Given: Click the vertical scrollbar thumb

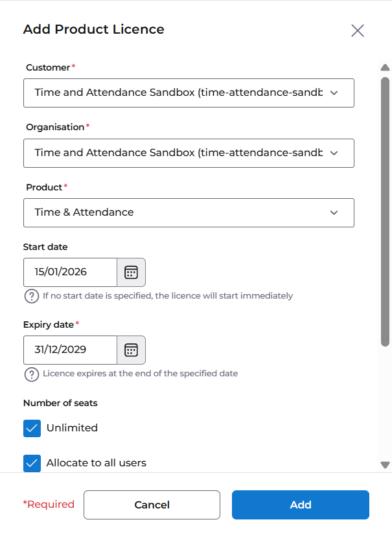Looking at the screenshot, I should tap(385, 212).
